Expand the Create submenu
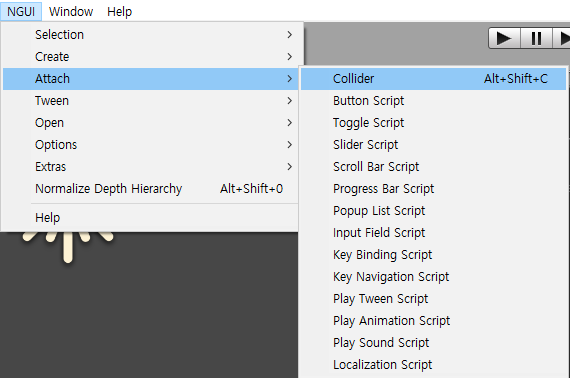 coord(151,57)
